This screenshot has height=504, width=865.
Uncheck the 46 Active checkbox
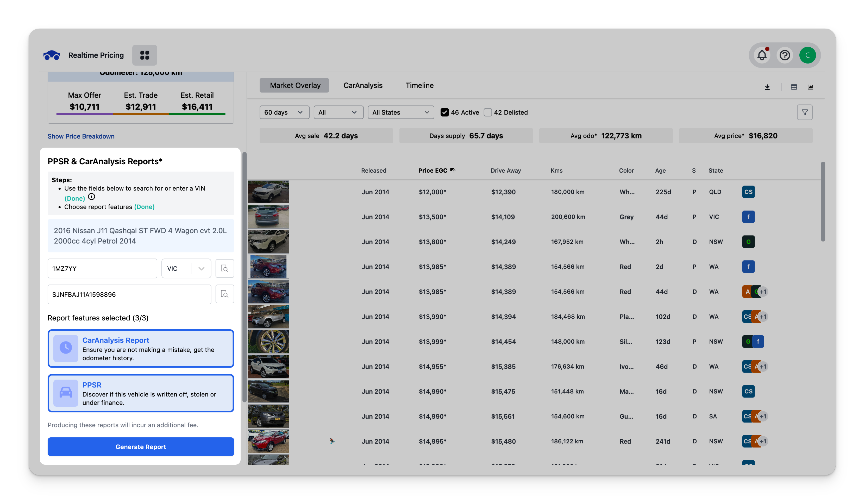click(444, 112)
